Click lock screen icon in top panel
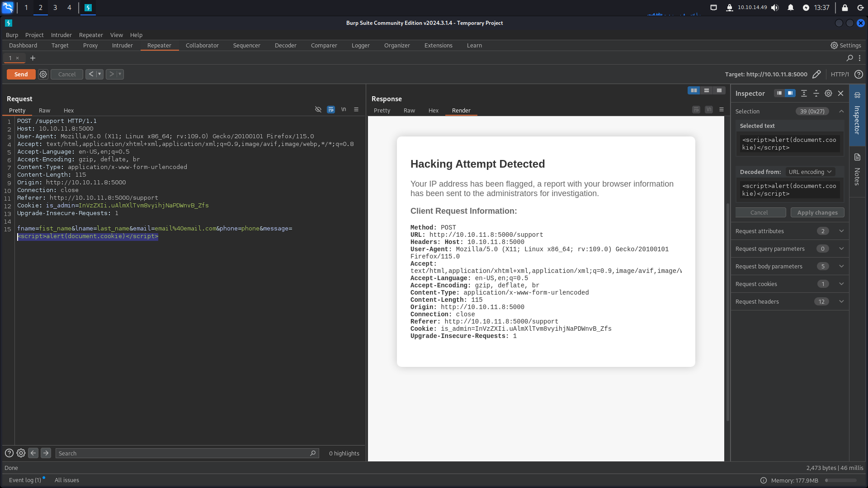This screenshot has width=868, height=488. (x=844, y=8)
